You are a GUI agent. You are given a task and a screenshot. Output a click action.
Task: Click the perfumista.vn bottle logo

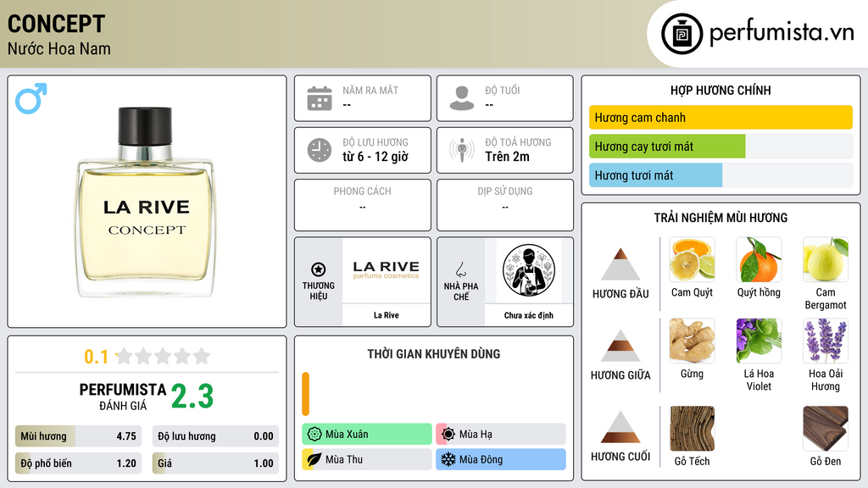[x=682, y=34]
